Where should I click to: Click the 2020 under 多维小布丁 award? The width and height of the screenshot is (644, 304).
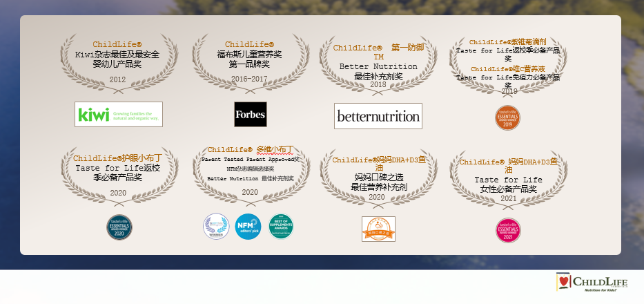(250, 192)
